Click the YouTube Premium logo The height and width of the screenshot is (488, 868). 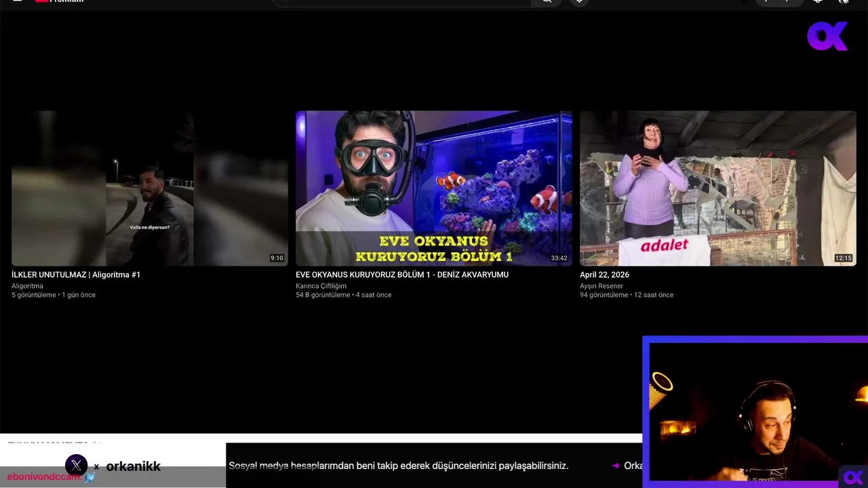59,1
